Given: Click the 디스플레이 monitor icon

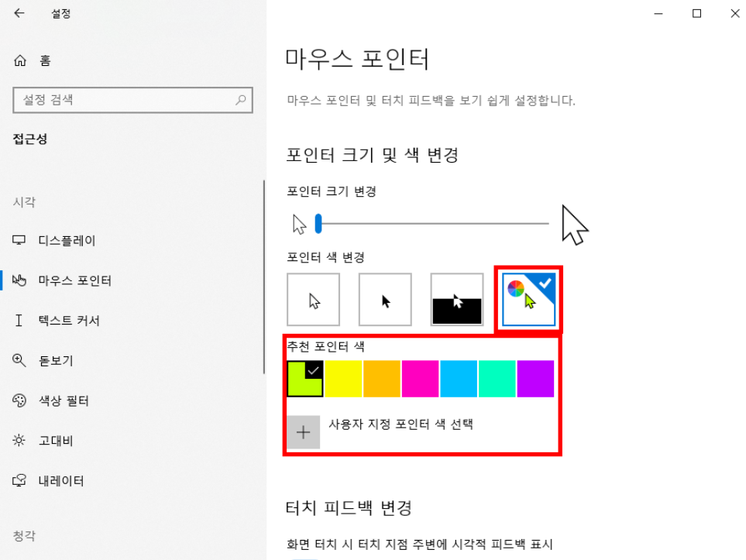Looking at the screenshot, I should click(x=19, y=240).
